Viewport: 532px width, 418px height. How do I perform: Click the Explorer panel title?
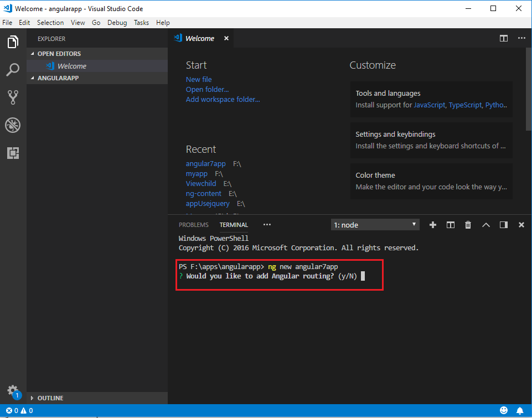tap(51, 39)
